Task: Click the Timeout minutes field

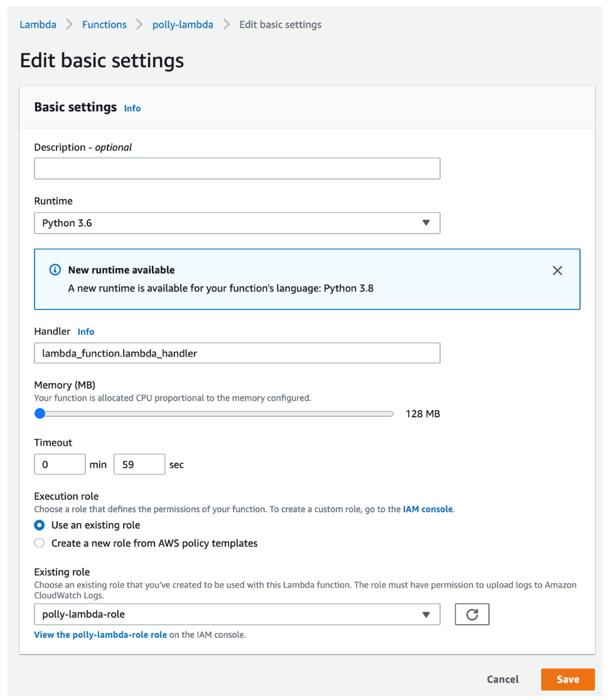Action: [x=60, y=465]
